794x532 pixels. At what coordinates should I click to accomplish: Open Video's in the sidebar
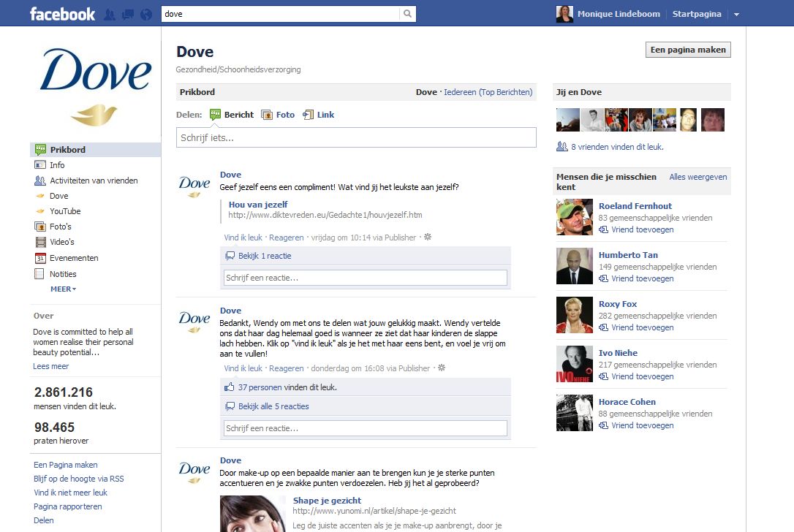[61, 242]
